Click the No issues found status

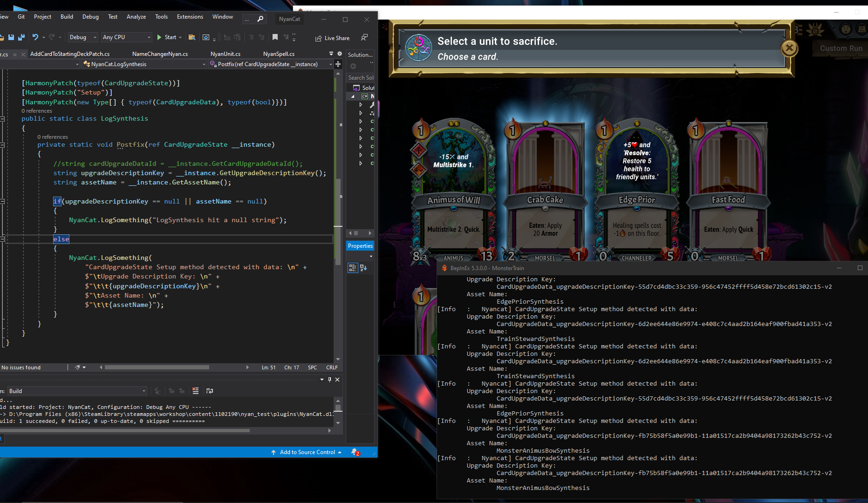[21, 367]
